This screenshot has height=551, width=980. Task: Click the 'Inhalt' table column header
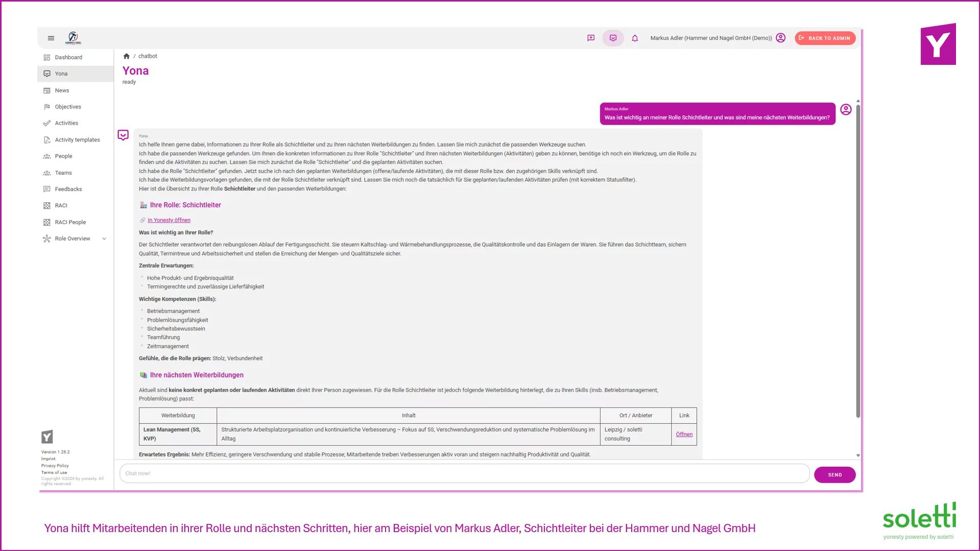pos(409,416)
